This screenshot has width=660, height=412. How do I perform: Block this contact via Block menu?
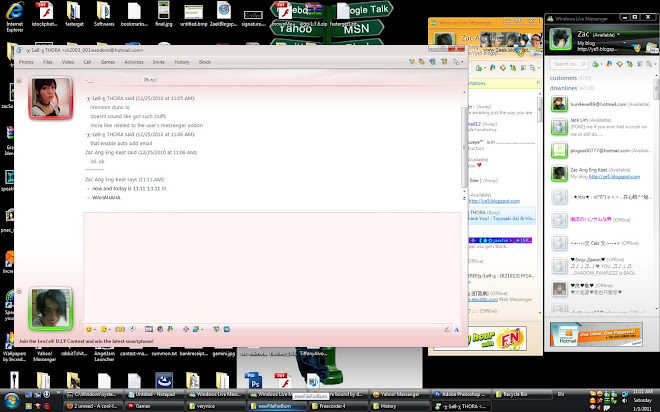point(205,62)
